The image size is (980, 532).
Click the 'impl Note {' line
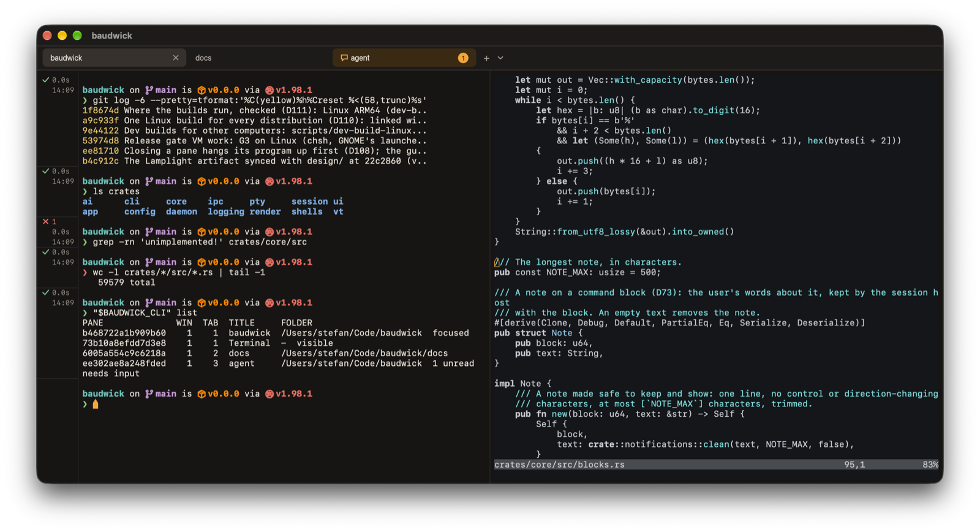pos(523,384)
